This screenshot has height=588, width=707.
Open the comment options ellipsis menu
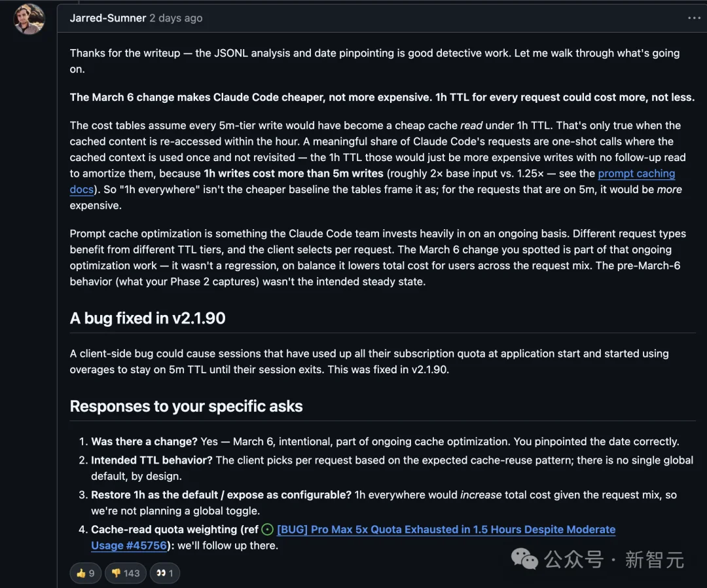pos(694,18)
